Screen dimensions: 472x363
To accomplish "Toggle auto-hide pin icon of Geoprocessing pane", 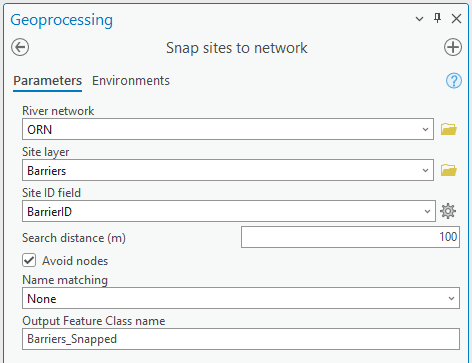I will pyautogui.click(x=438, y=18).
